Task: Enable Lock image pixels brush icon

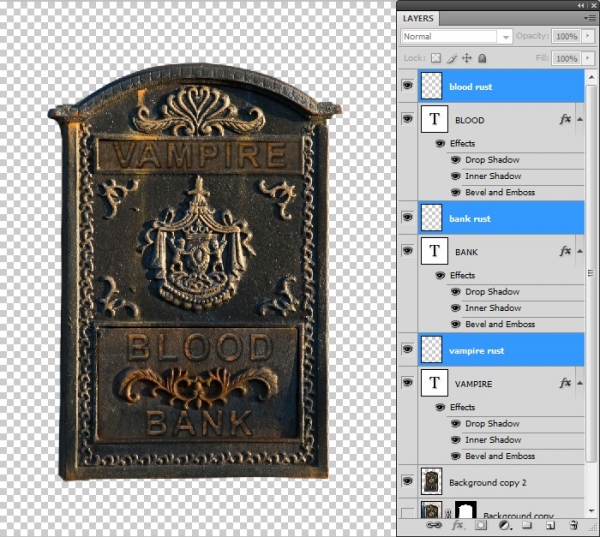Action: [452, 58]
